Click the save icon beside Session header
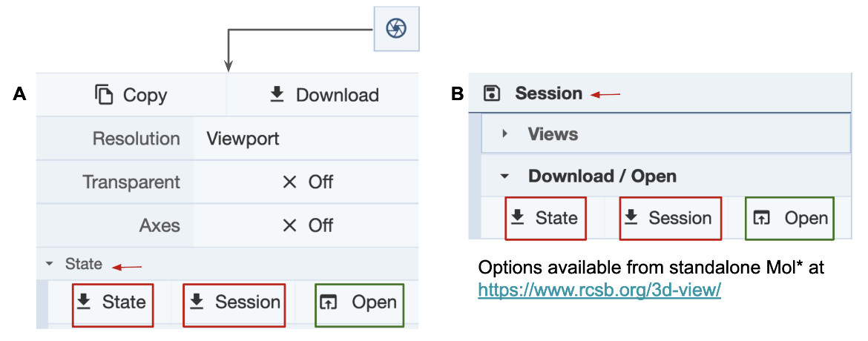868x341 pixels. pyautogui.click(x=491, y=93)
